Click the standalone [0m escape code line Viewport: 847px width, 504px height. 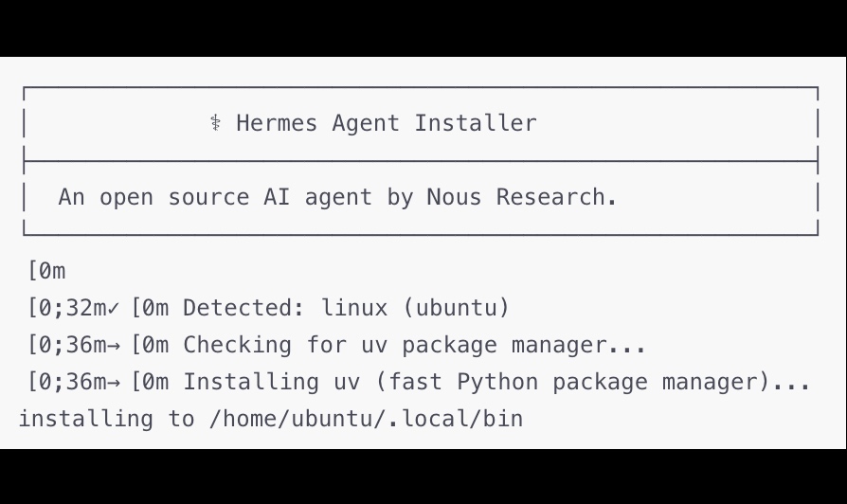(46, 271)
